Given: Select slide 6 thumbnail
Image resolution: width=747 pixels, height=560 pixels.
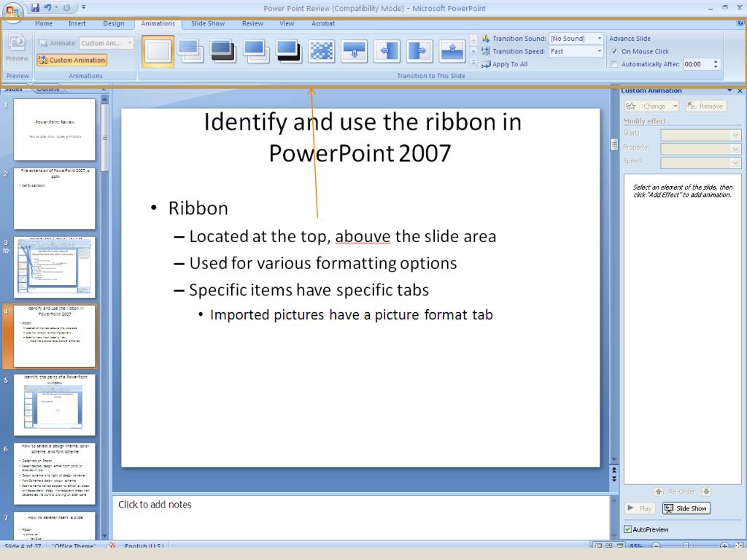Looking at the screenshot, I should (54, 474).
